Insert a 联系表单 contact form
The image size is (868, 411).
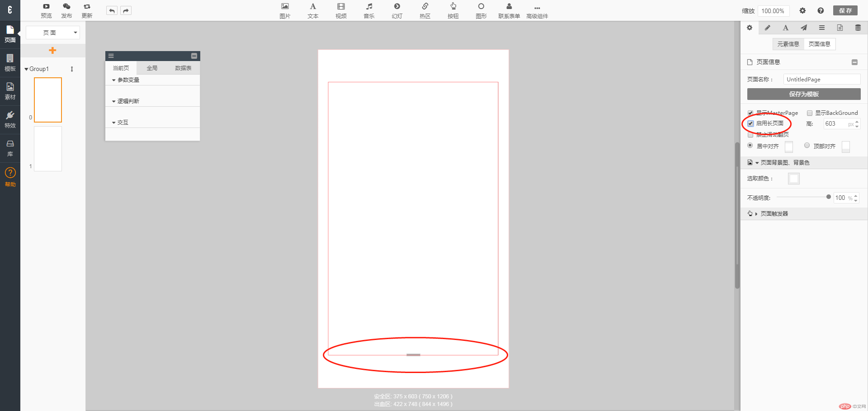(x=509, y=10)
